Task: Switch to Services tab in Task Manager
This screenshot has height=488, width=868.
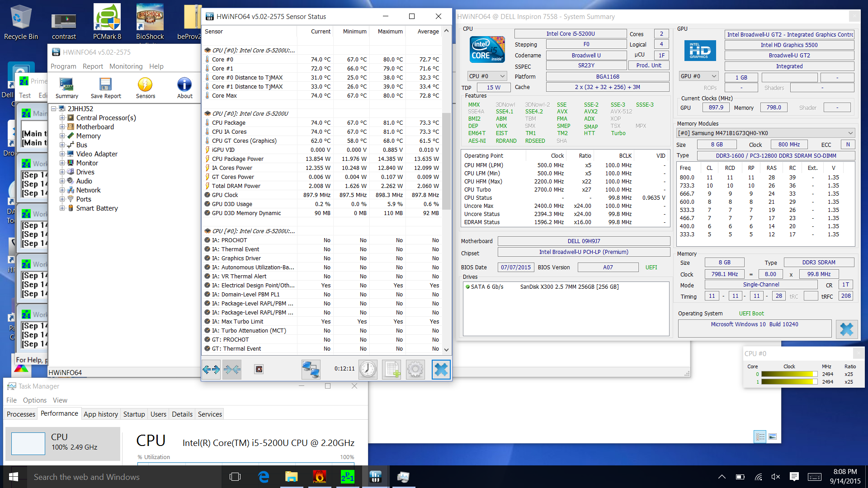Action: click(x=210, y=414)
